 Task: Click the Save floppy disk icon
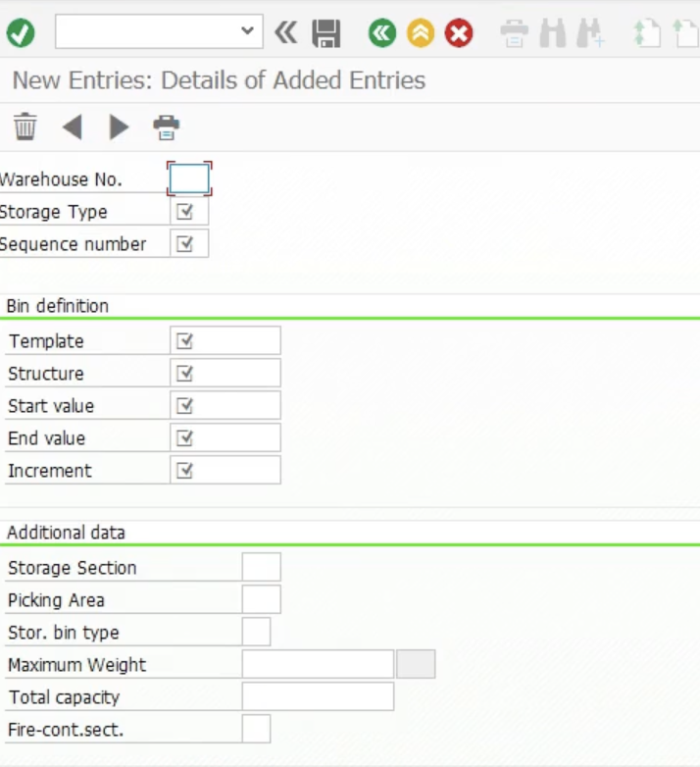326,33
